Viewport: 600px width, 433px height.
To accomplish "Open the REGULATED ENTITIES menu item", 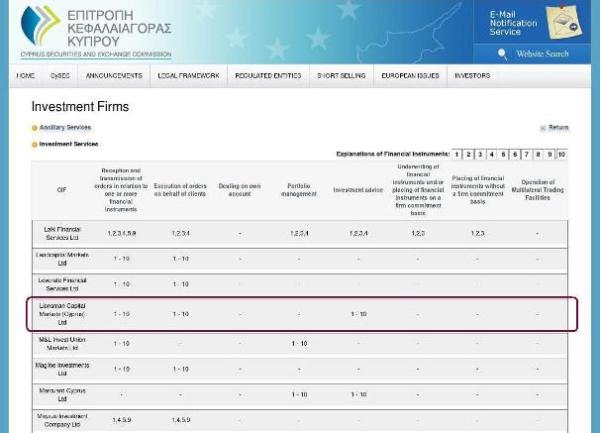I will pos(268,76).
